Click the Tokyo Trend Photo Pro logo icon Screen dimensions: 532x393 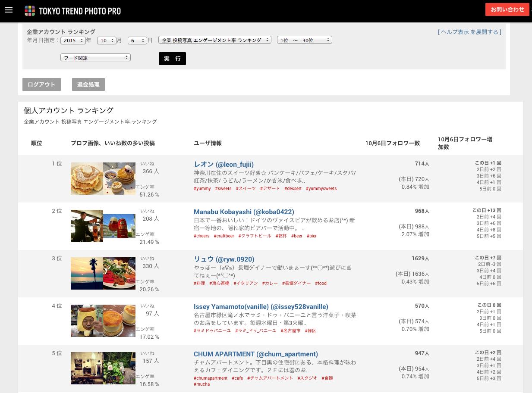pyautogui.click(x=30, y=11)
